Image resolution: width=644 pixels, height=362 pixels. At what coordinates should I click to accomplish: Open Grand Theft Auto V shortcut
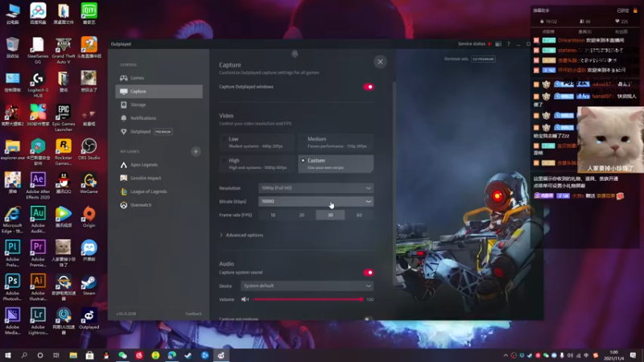click(x=64, y=51)
